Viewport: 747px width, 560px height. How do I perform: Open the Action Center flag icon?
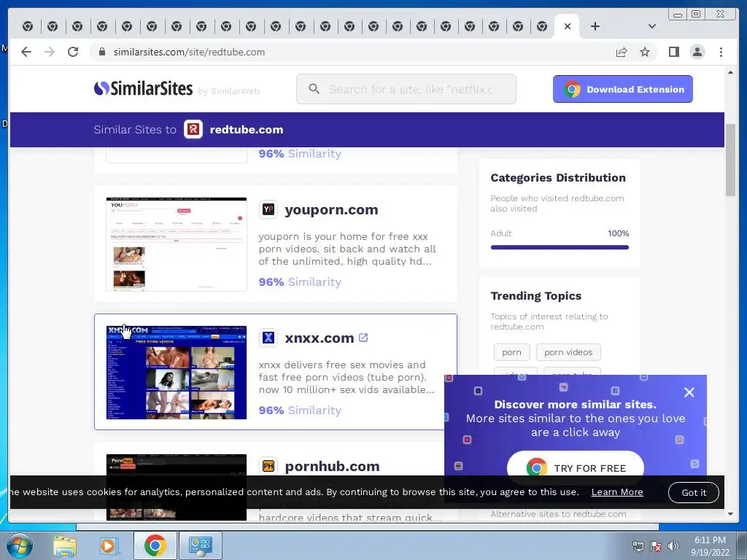click(x=656, y=545)
